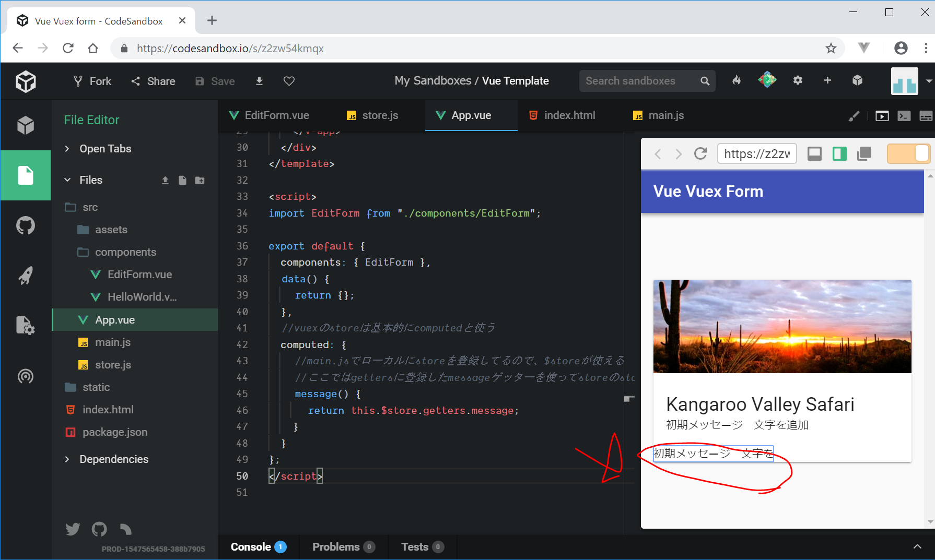Toggle the terminal view icon above the editor

[x=904, y=116]
